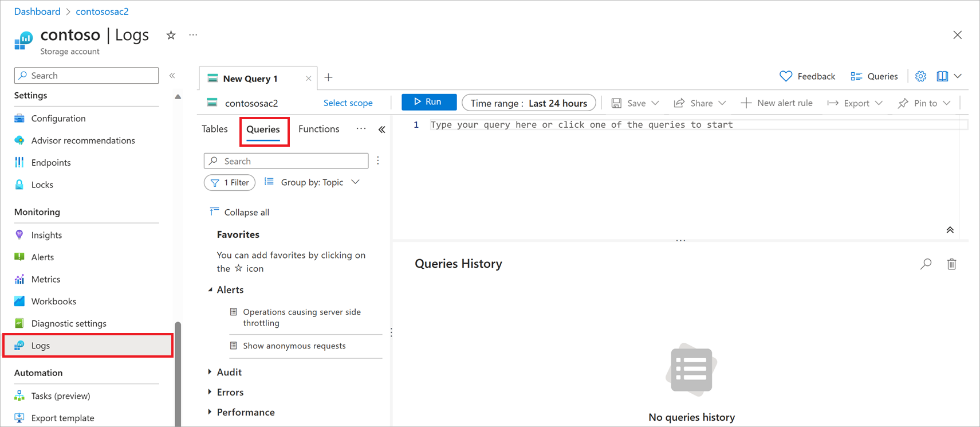Collapse the query editor double-chevron
Image resolution: width=980 pixels, height=427 pixels.
[950, 230]
